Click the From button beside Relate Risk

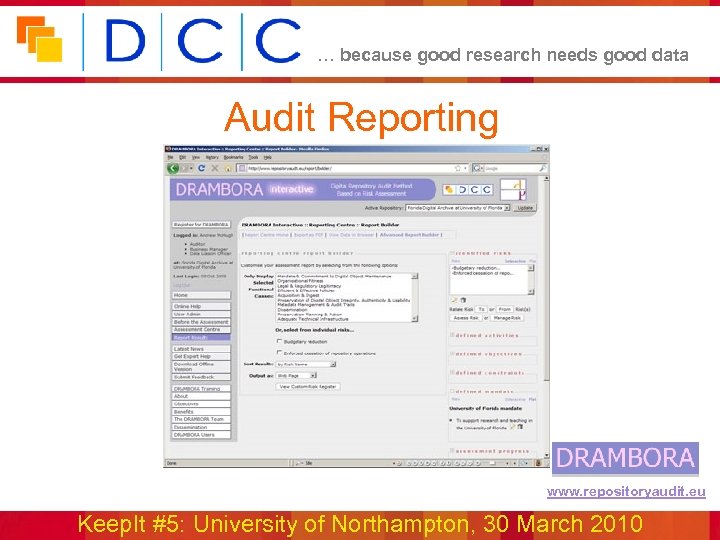coord(504,309)
